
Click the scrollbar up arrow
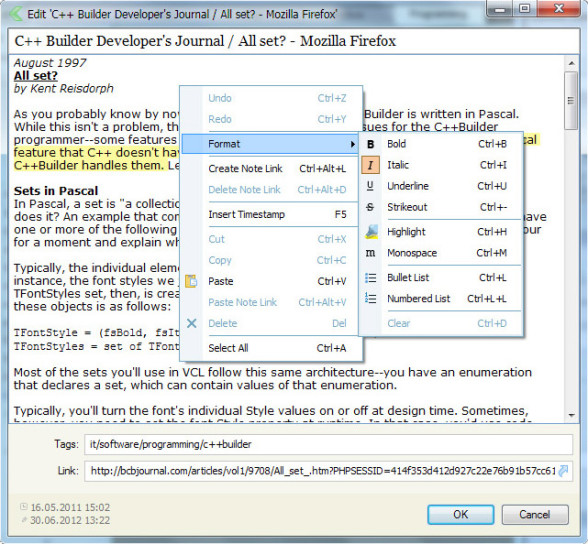pos(572,63)
